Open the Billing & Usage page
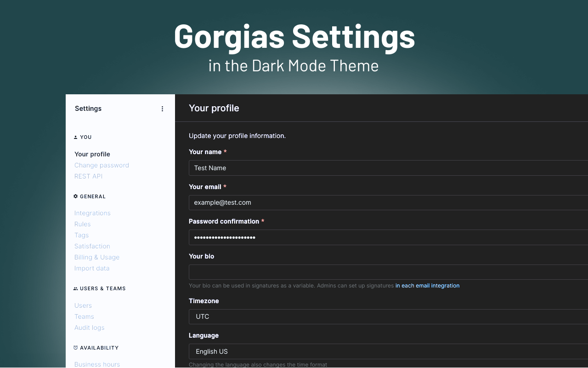 (x=97, y=257)
